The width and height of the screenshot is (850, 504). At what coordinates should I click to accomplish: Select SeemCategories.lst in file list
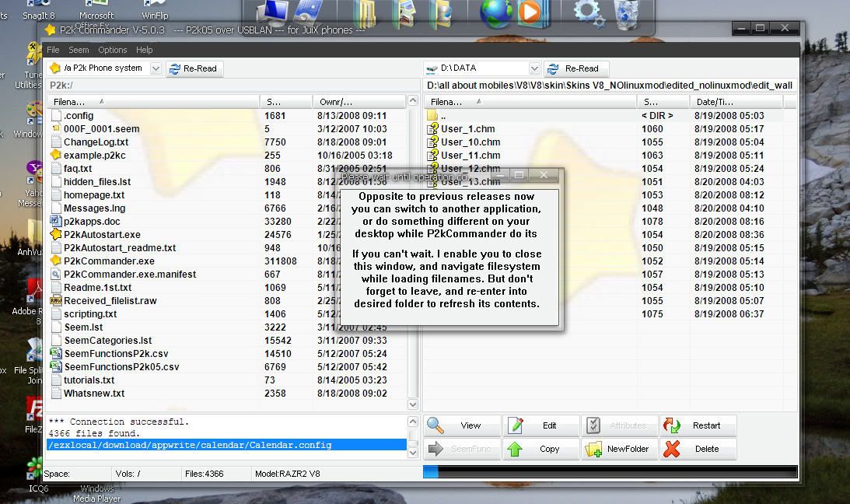click(x=108, y=341)
